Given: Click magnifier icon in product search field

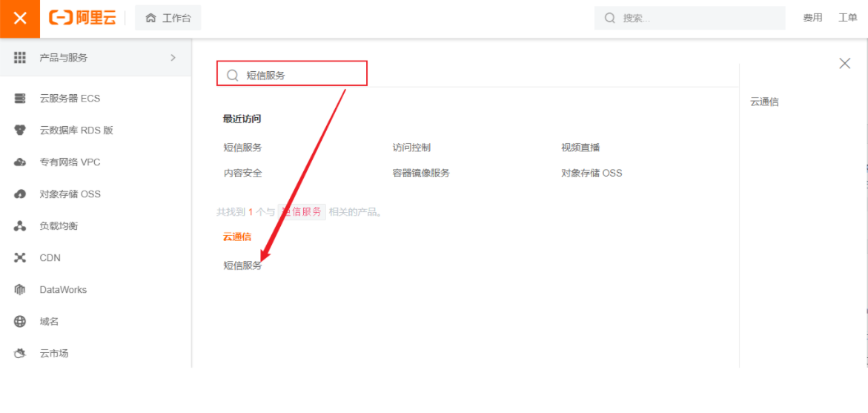Looking at the screenshot, I should pyautogui.click(x=233, y=76).
